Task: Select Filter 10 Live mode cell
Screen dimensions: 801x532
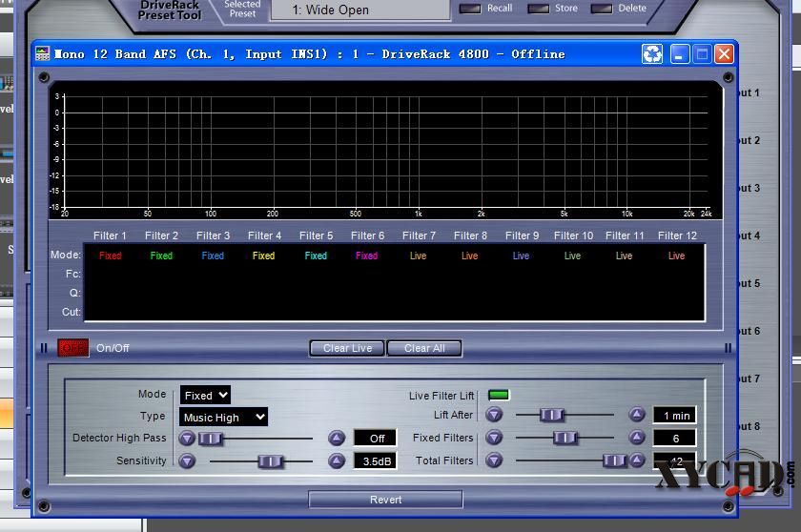Action: pyautogui.click(x=573, y=256)
